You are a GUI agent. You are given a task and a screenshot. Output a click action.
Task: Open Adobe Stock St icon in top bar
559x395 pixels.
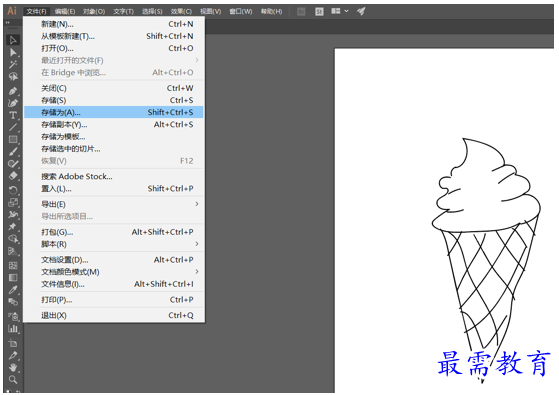[319, 12]
